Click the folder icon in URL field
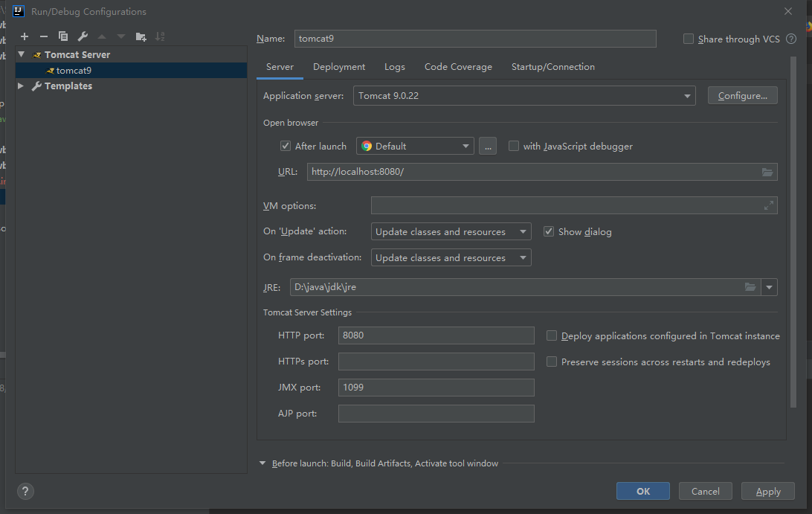This screenshot has height=514, width=812. (x=767, y=172)
